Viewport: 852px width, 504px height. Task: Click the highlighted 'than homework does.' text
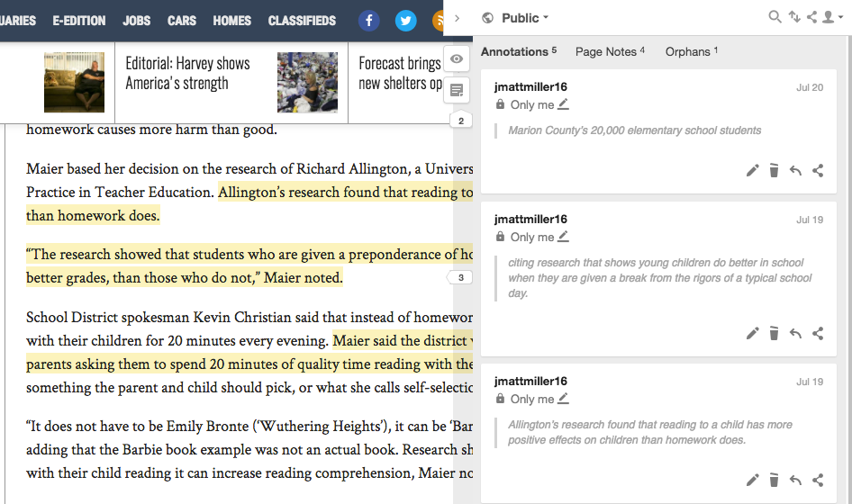pyautogui.click(x=93, y=216)
